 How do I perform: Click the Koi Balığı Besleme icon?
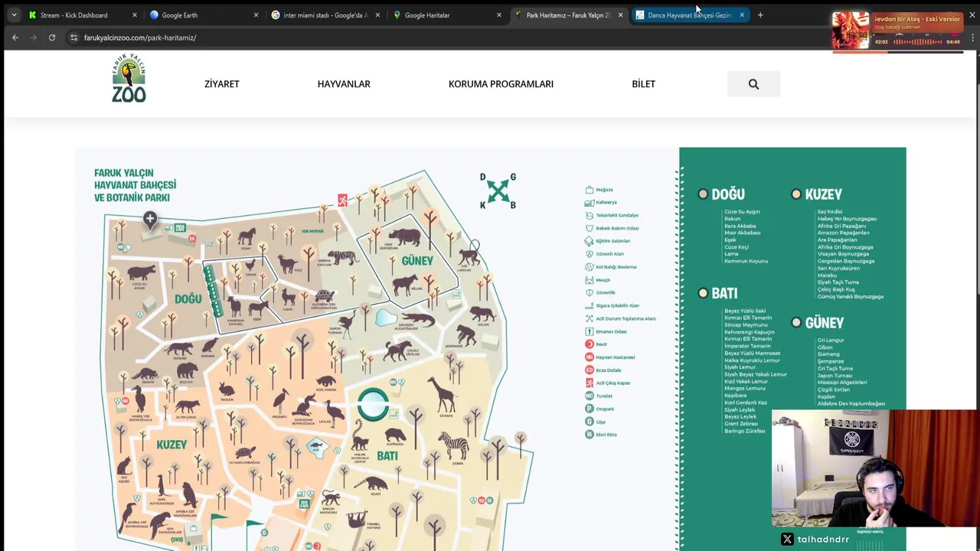tap(590, 267)
